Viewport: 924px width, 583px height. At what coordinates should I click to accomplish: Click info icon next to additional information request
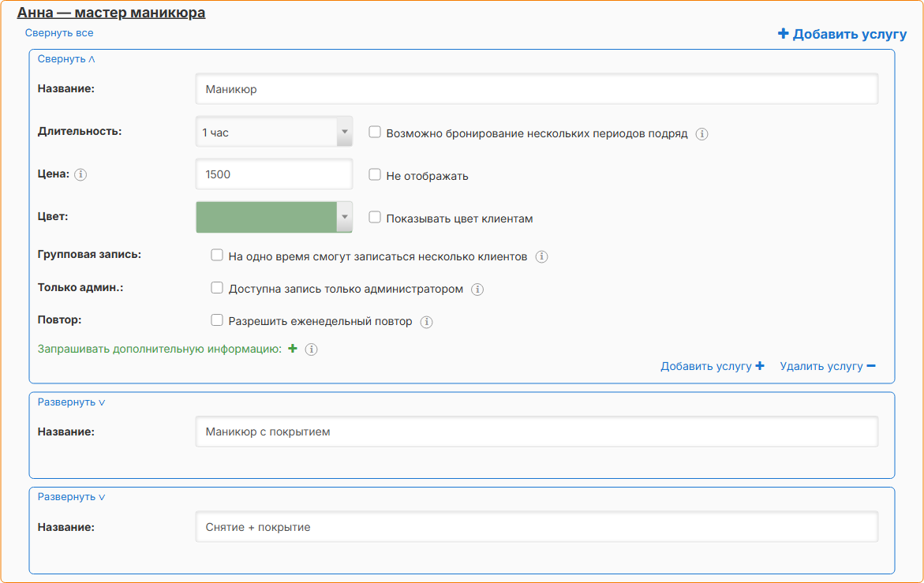tap(312, 349)
